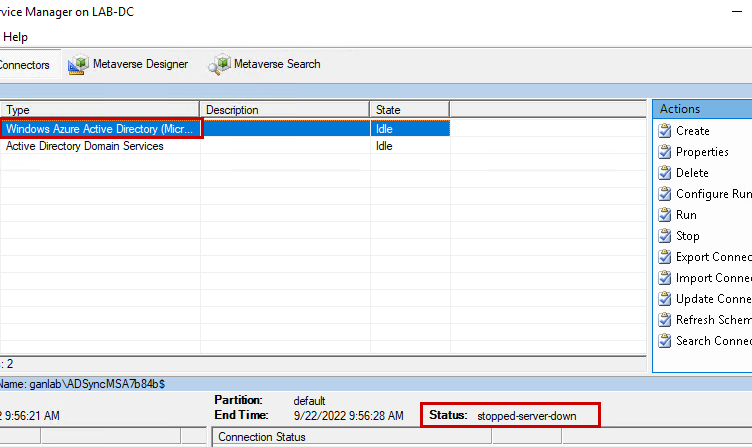752x447 pixels.
Task: Select the Refresh Schema action
Action: pyautogui.click(x=712, y=320)
